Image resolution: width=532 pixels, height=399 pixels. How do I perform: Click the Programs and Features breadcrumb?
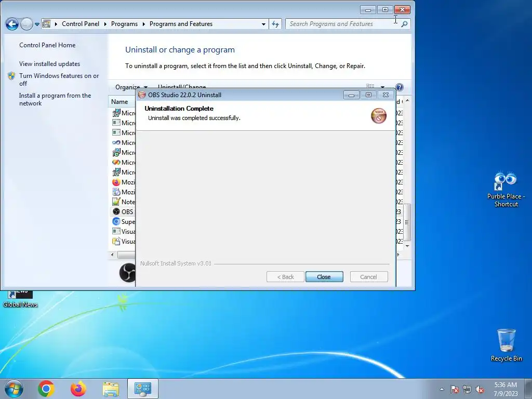[181, 24]
